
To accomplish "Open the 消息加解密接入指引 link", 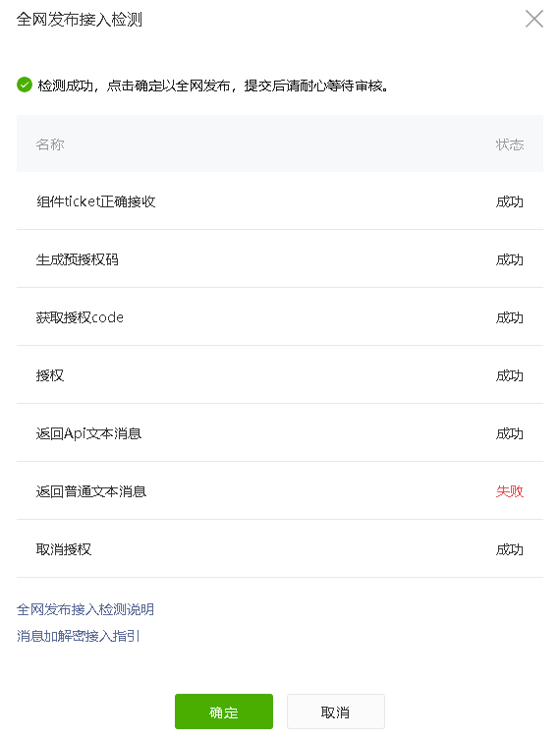I will tap(79, 636).
